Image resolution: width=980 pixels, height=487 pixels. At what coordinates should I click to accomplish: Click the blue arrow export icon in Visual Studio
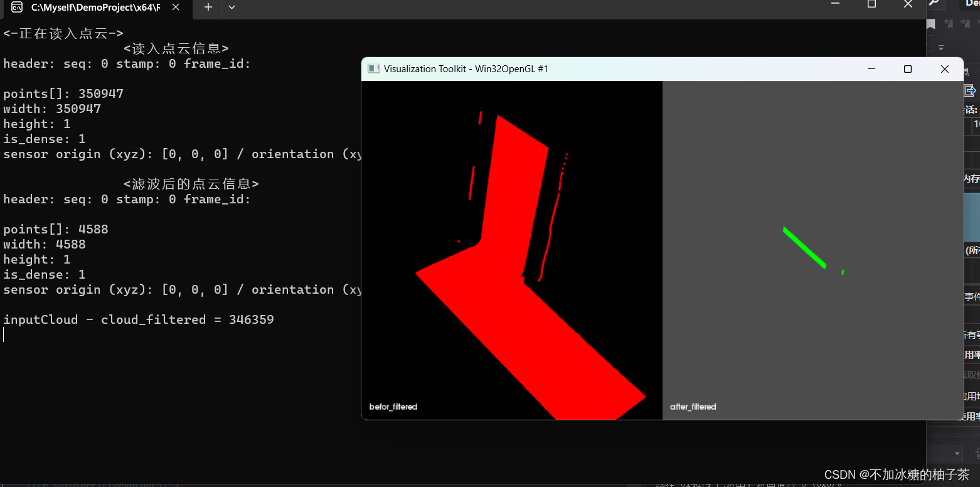(970, 91)
